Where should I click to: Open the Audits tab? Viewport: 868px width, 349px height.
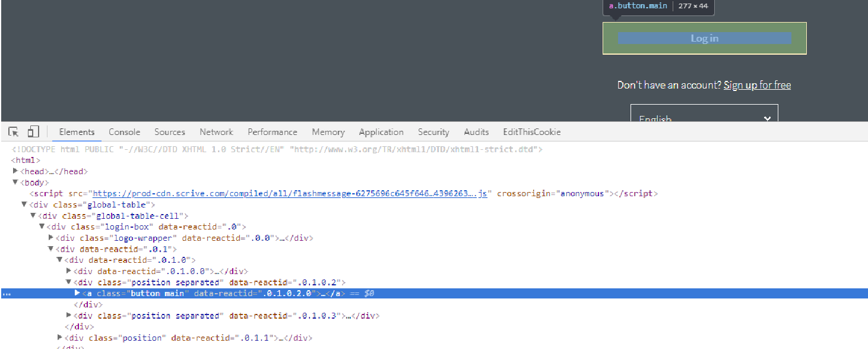[x=477, y=132]
